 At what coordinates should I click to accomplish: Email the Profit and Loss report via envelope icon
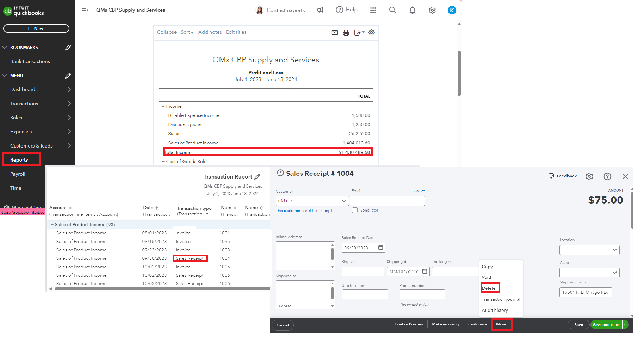pos(334,32)
